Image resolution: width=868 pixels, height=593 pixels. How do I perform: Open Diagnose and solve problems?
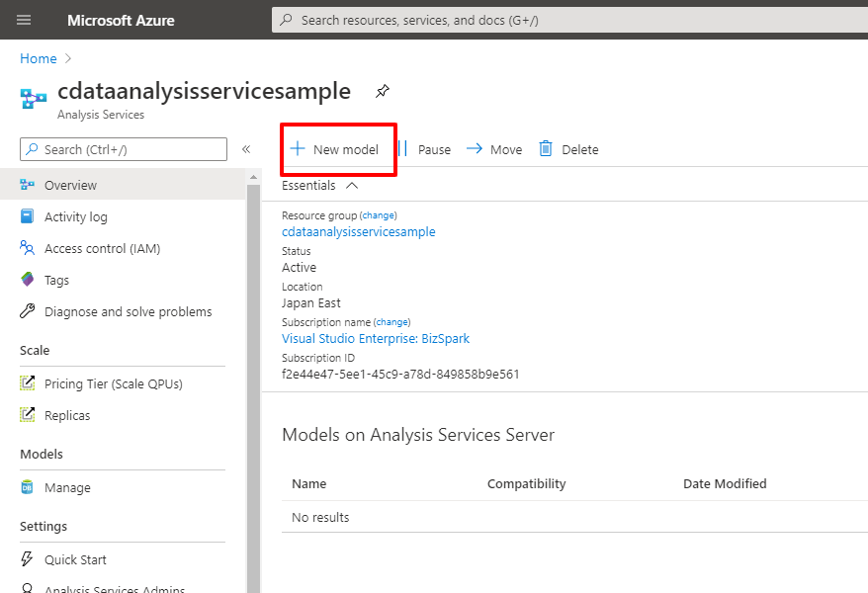(x=128, y=311)
